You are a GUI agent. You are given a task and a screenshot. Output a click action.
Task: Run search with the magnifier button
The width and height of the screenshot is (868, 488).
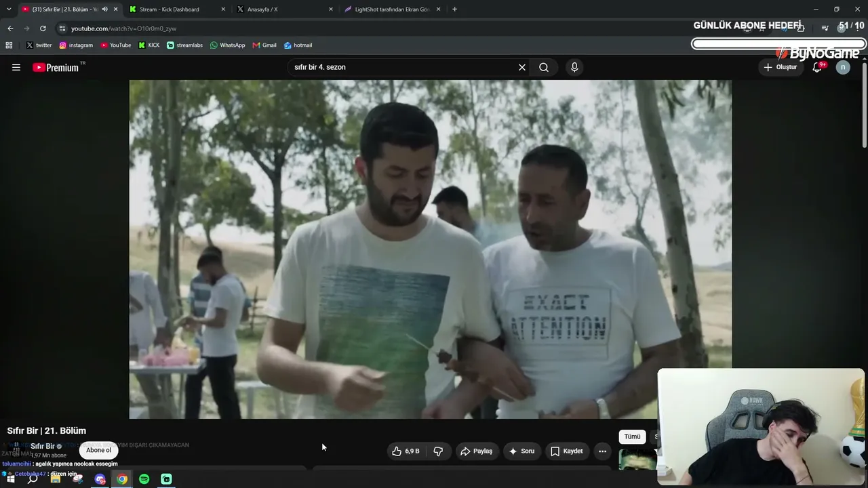coord(544,67)
